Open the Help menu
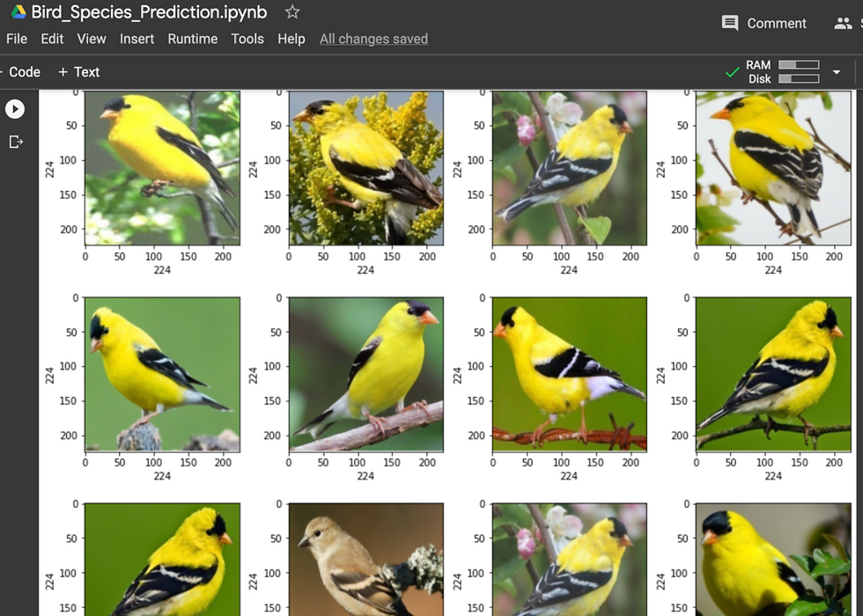Image resolution: width=863 pixels, height=616 pixels. pos(291,39)
